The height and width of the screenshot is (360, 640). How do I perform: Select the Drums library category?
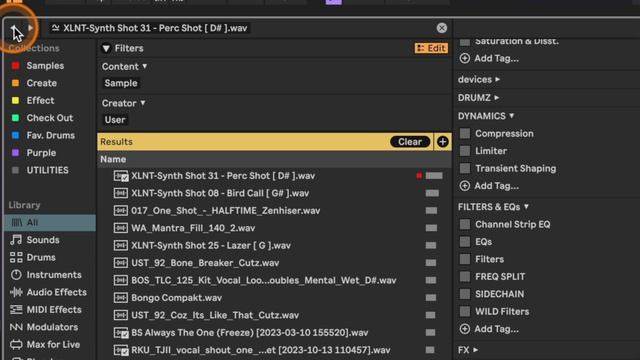pyautogui.click(x=33, y=258)
